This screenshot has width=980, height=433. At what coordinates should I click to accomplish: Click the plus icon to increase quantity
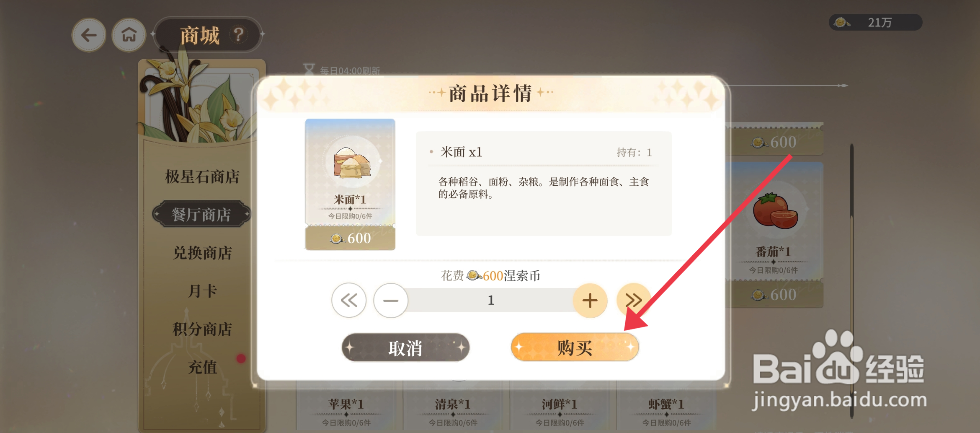coord(590,300)
